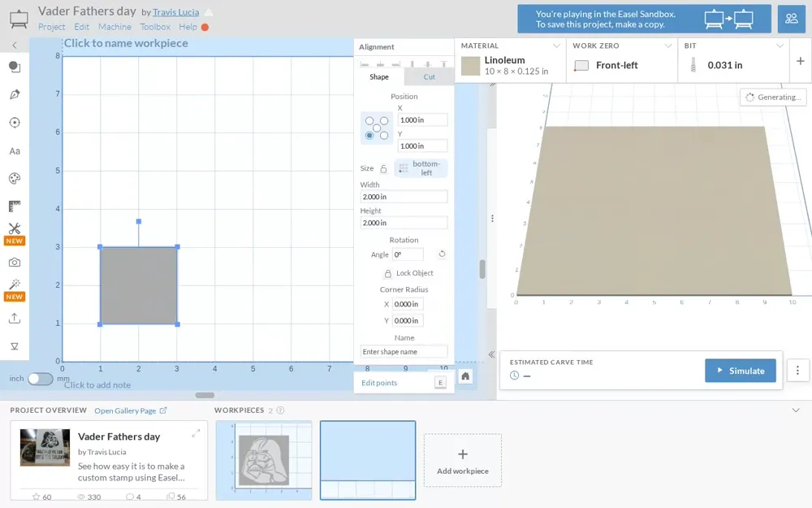Select the Text tool (Aa)
This screenshot has height=508, width=812.
[x=15, y=151]
